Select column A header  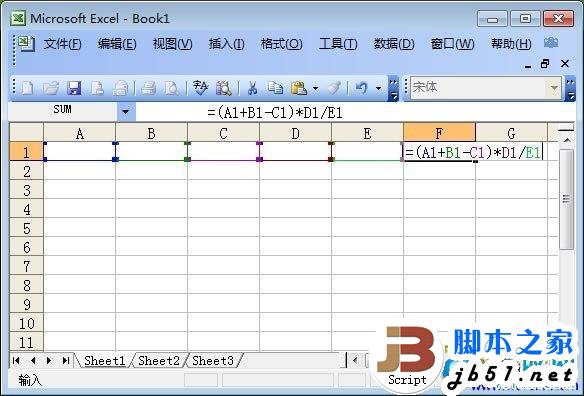click(79, 133)
